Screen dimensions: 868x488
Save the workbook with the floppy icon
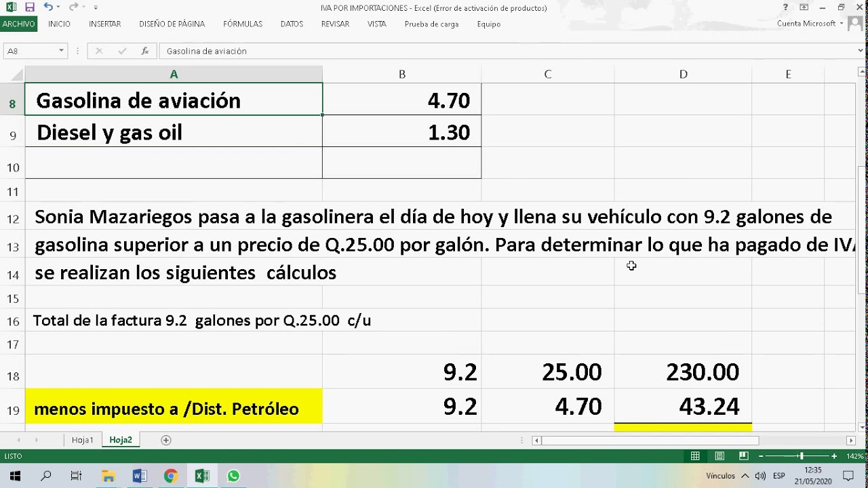pos(29,7)
